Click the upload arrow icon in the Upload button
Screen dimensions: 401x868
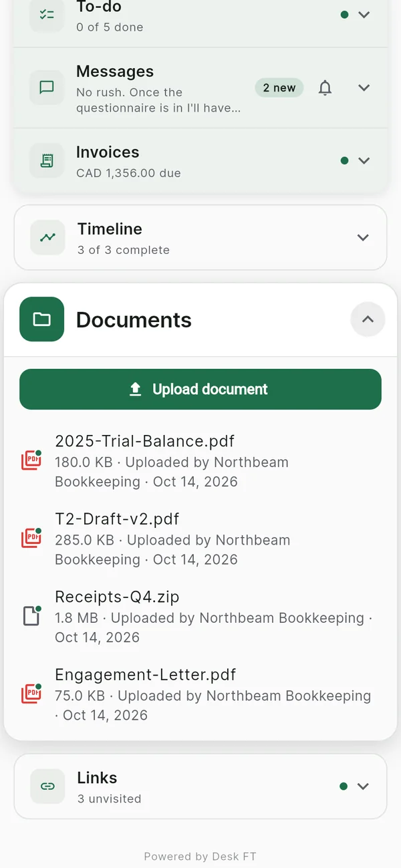pyautogui.click(x=136, y=390)
